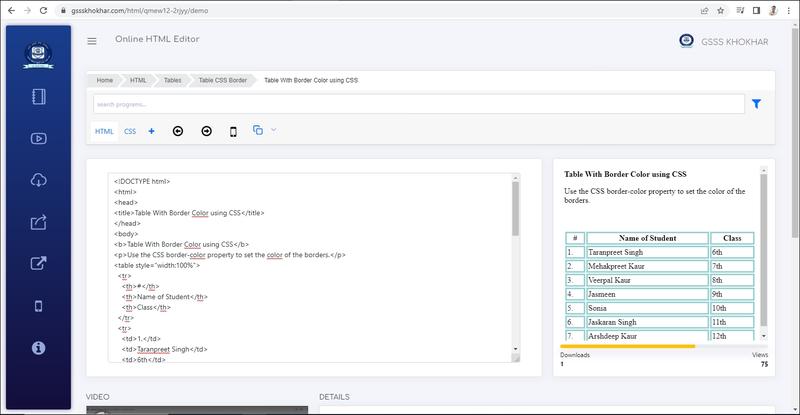Open Chrome's three-dot menu
Viewport: 800px width, 415px height.
tap(787, 9)
